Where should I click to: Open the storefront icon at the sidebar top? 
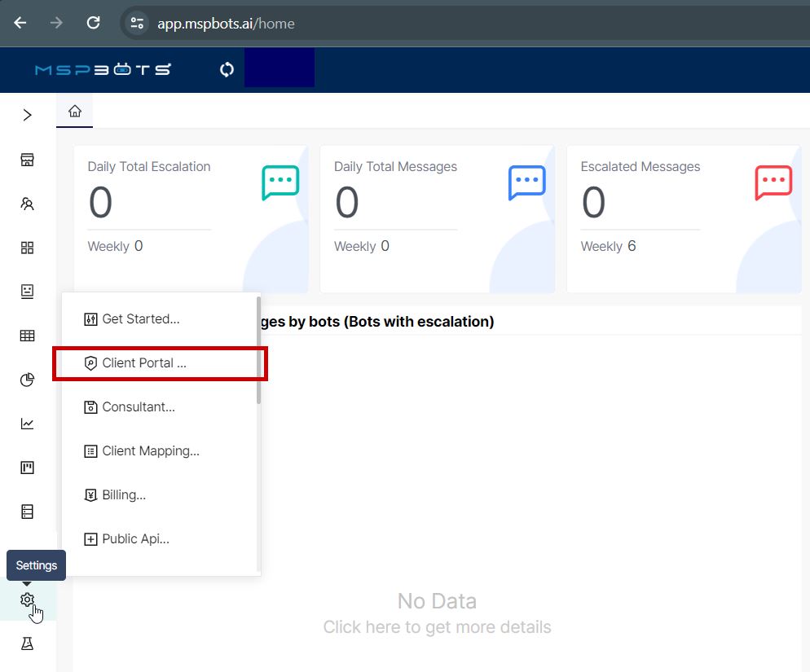(x=28, y=160)
